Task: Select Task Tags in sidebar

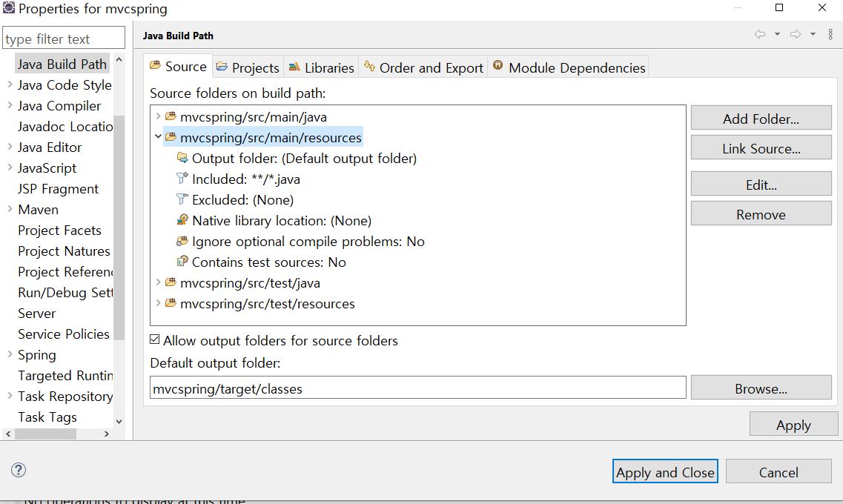Action: pos(47,417)
